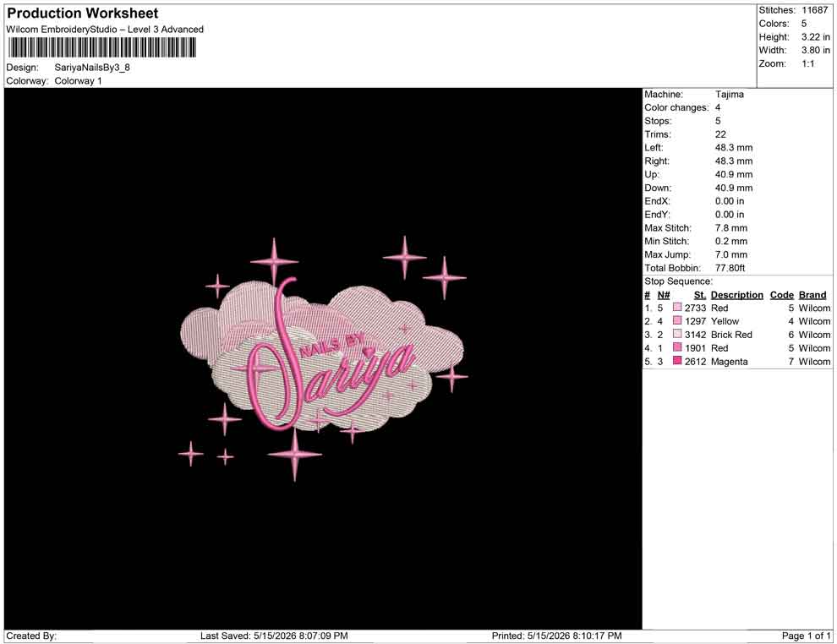Viewport: 837px width, 644px height.
Task: Click trims value '22'
Action: [720, 134]
